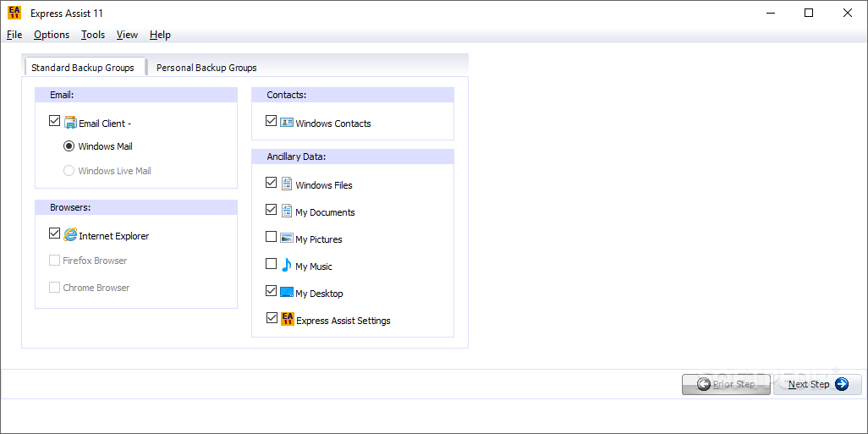Viewport: 868px width, 434px height.
Task: Uncheck the Windows Files checkbox
Action: tap(271, 182)
